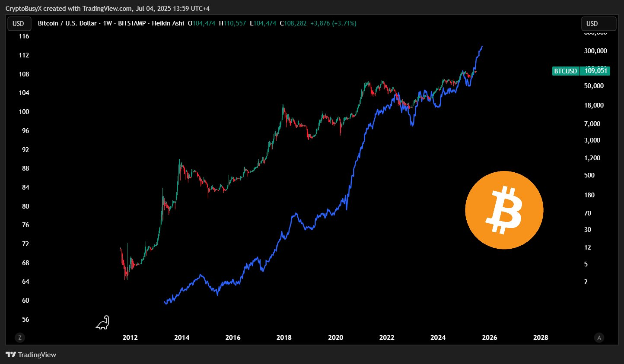Click the Close value 108,282
This screenshot has height=364, width=624.
pos(295,23)
